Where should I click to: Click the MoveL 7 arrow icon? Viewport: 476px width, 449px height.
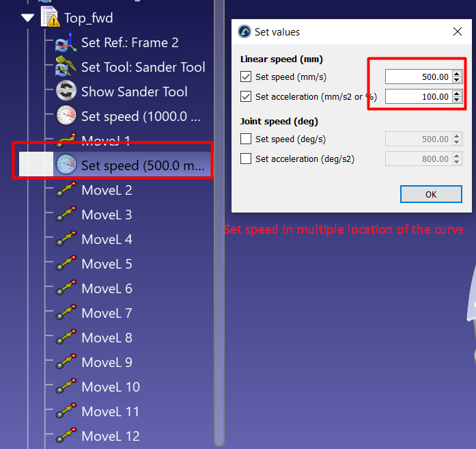(x=66, y=313)
